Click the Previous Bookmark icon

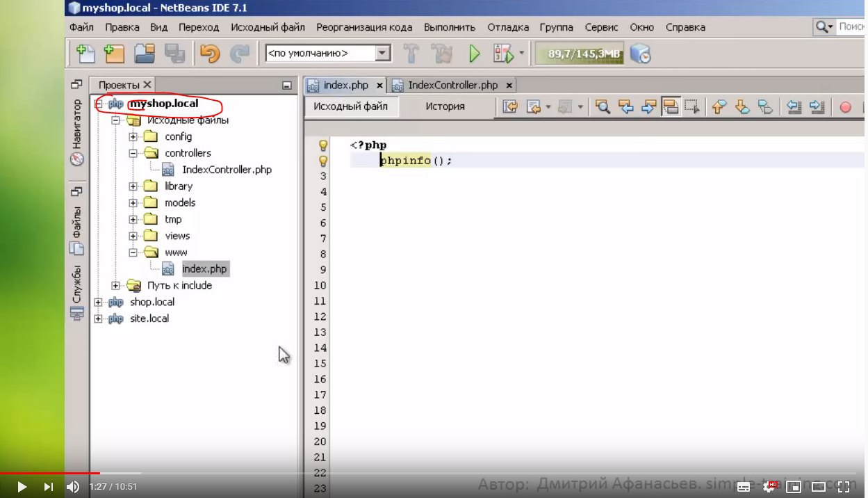[720, 106]
